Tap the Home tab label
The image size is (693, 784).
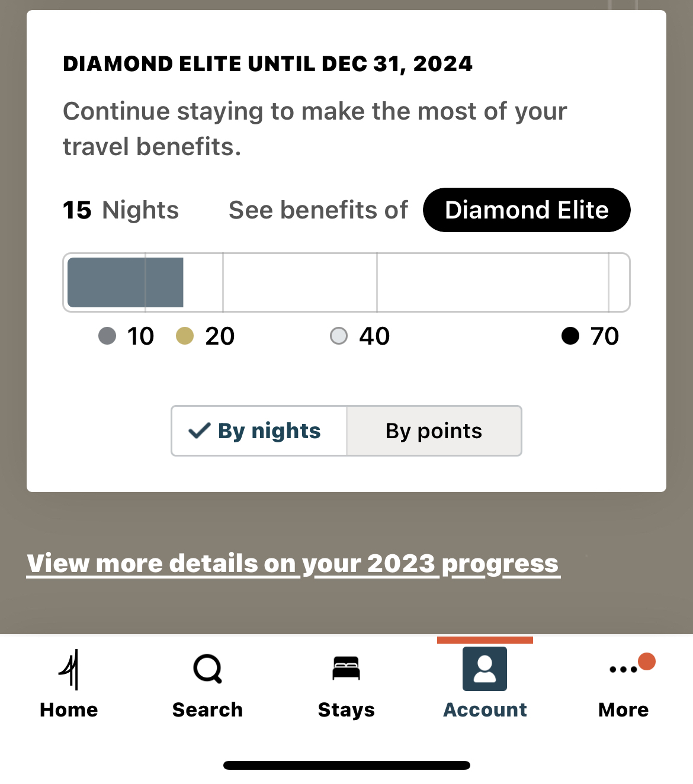click(x=69, y=709)
